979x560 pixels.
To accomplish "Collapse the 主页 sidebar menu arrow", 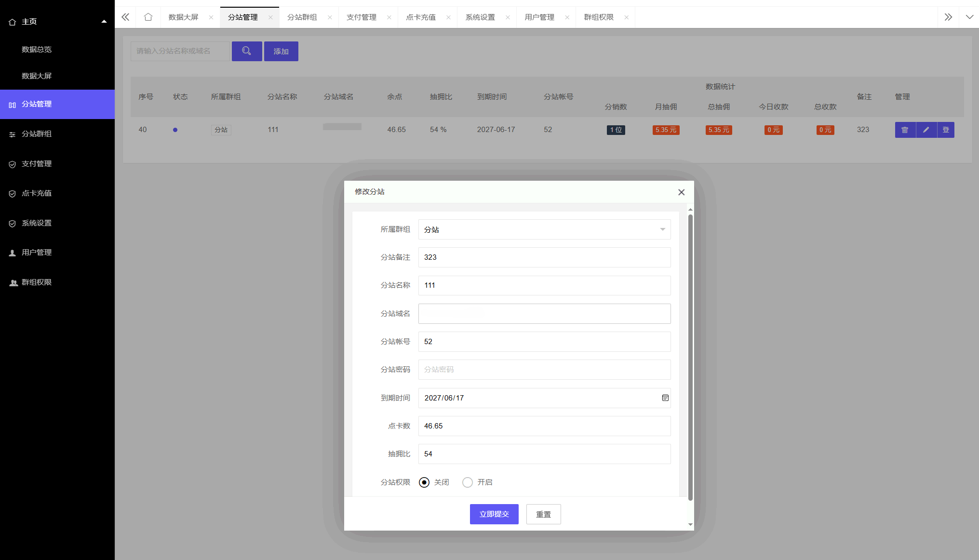I will coord(104,22).
